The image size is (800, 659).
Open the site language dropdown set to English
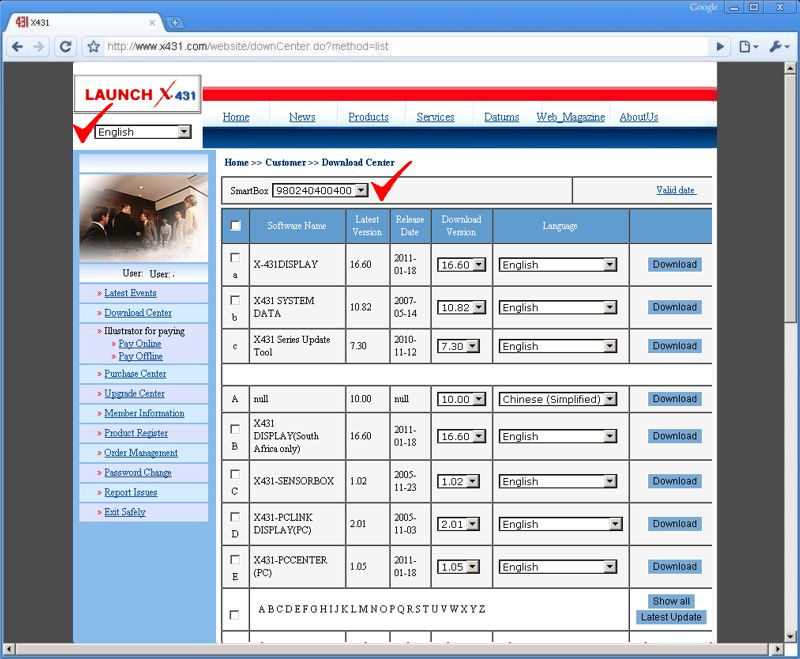143,132
